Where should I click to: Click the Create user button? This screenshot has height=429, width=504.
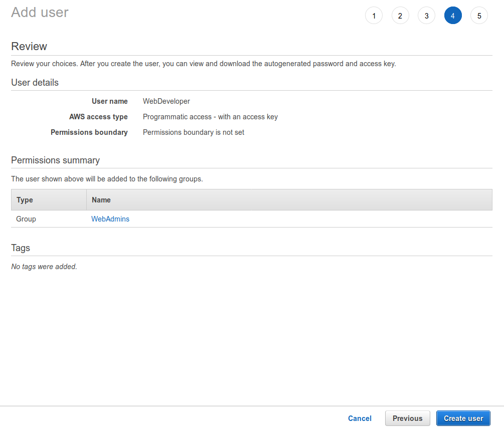point(463,418)
